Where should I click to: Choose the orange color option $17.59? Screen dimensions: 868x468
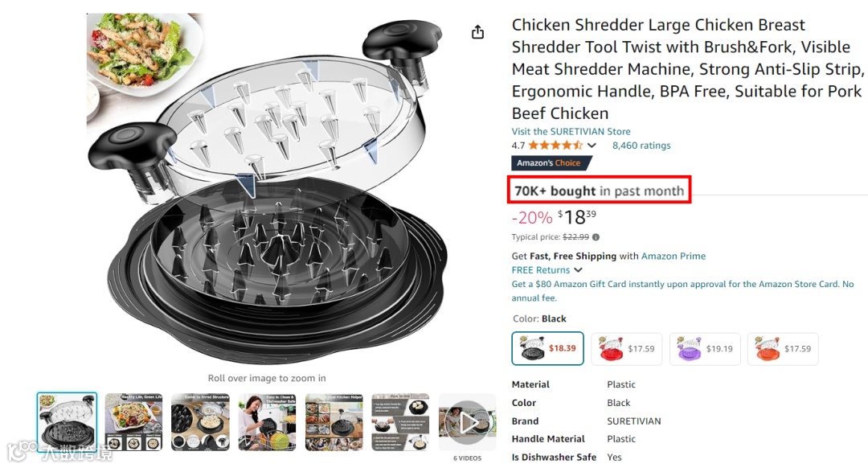pyautogui.click(x=783, y=348)
